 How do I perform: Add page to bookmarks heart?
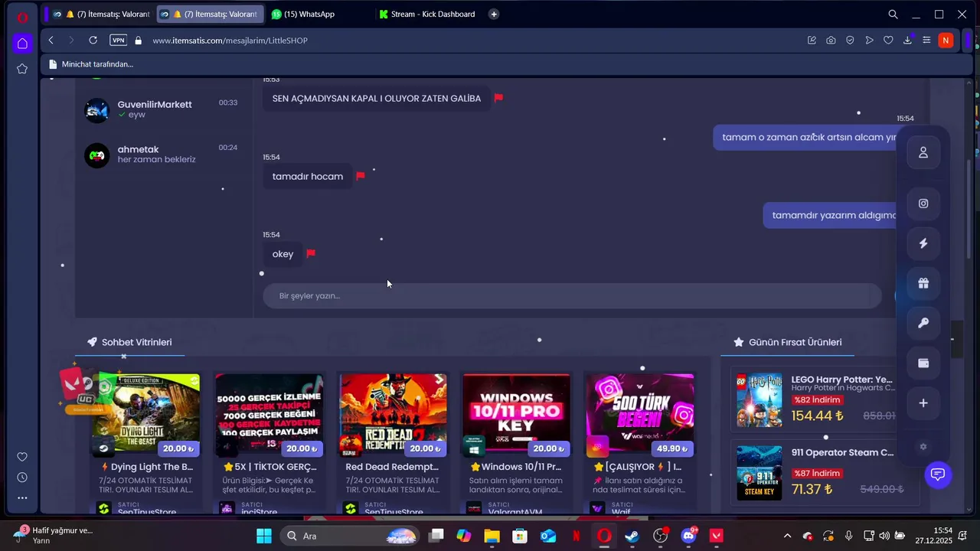tap(888, 40)
